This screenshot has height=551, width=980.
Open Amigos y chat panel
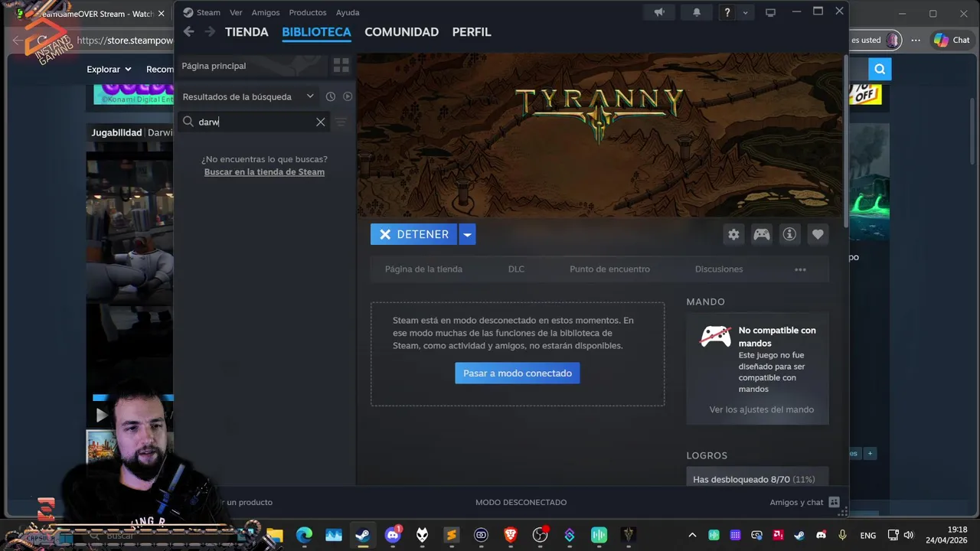pyautogui.click(x=804, y=502)
